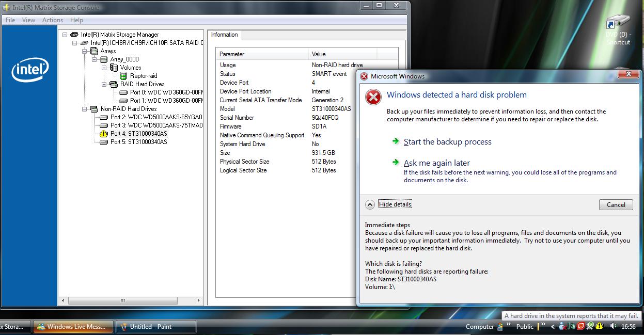Click the Value column header
The height and width of the screenshot is (335, 644).
click(343, 54)
